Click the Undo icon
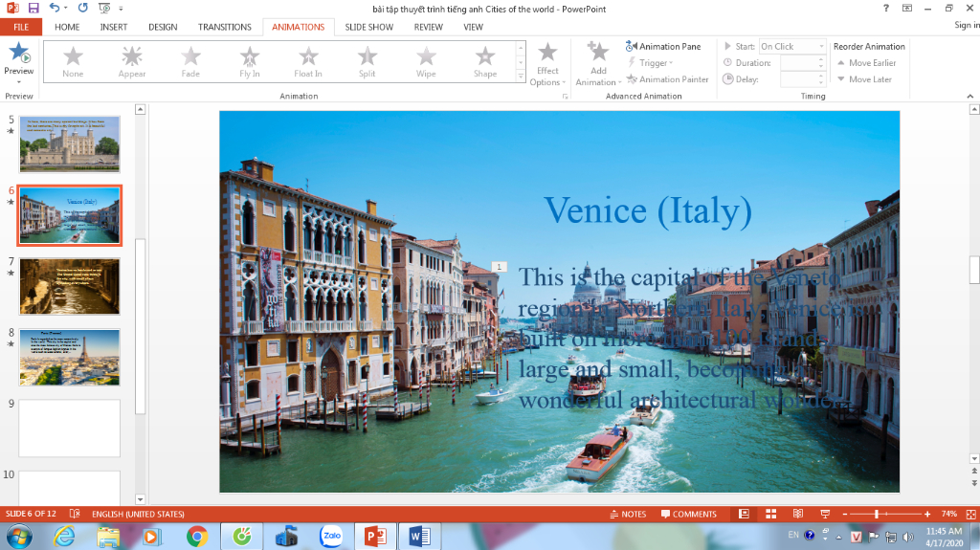The width and height of the screenshot is (980, 550). tap(55, 8)
